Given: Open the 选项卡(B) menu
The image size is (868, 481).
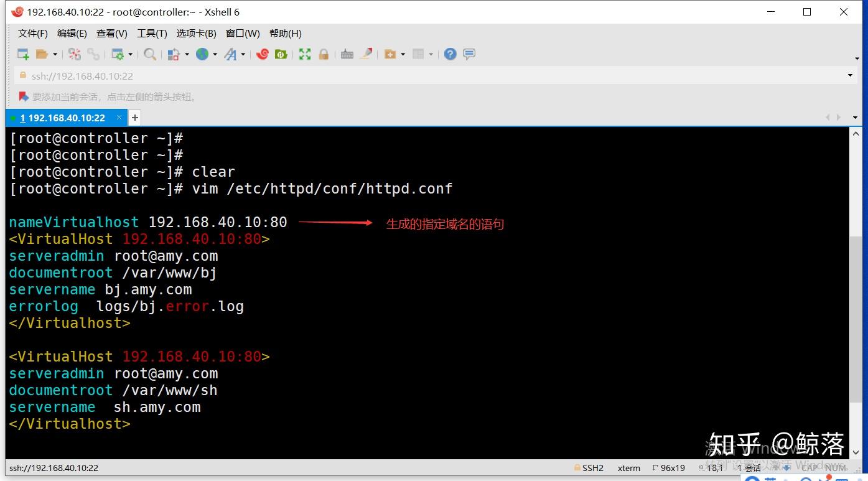Looking at the screenshot, I should (197, 34).
